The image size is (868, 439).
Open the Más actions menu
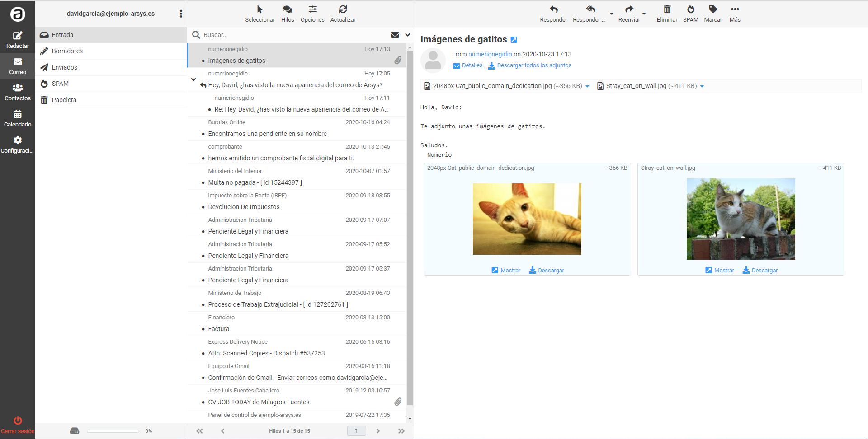pyautogui.click(x=735, y=14)
